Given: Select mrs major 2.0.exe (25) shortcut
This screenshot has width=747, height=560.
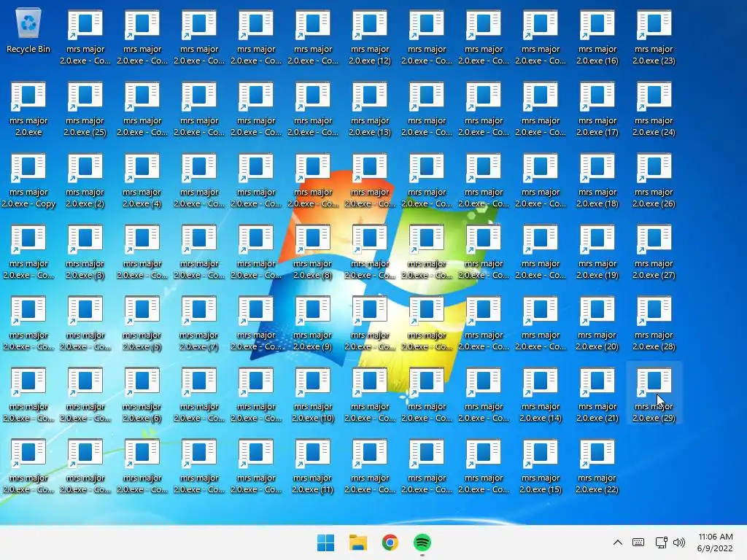Looking at the screenshot, I should pos(85,109).
